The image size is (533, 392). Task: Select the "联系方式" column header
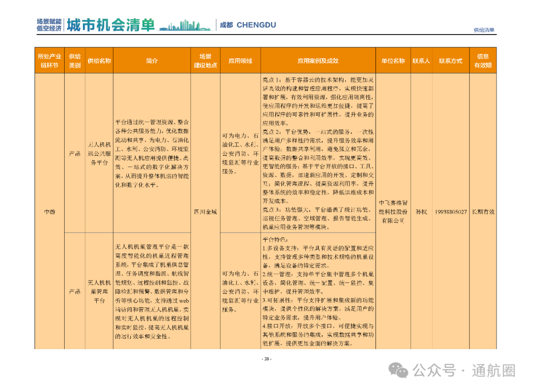pyautogui.click(x=451, y=61)
